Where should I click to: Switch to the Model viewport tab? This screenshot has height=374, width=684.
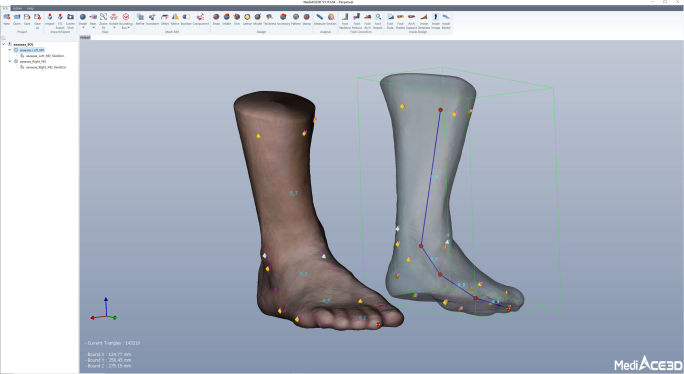(x=85, y=38)
